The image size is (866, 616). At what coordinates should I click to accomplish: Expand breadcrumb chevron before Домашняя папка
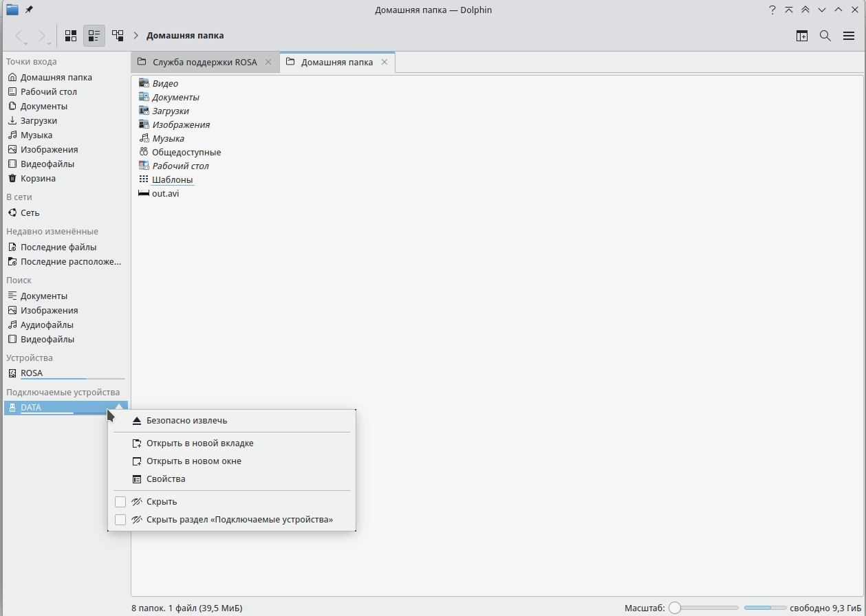136,36
